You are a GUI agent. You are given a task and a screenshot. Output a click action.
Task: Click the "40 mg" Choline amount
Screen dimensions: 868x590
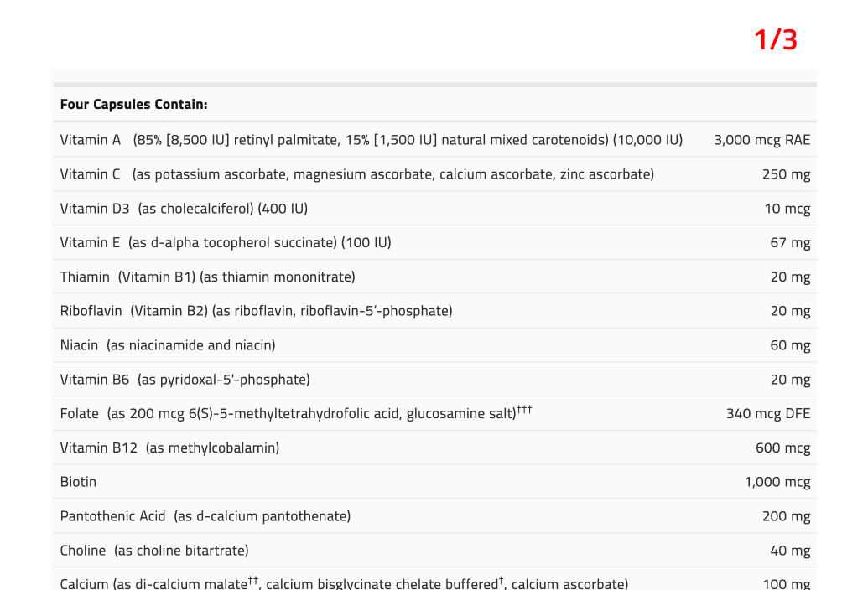coord(790,551)
